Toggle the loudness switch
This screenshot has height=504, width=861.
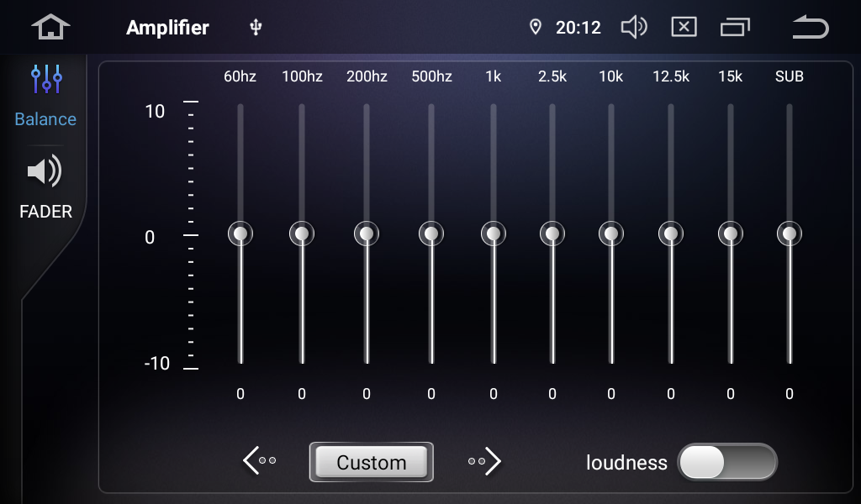coord(727,462)
